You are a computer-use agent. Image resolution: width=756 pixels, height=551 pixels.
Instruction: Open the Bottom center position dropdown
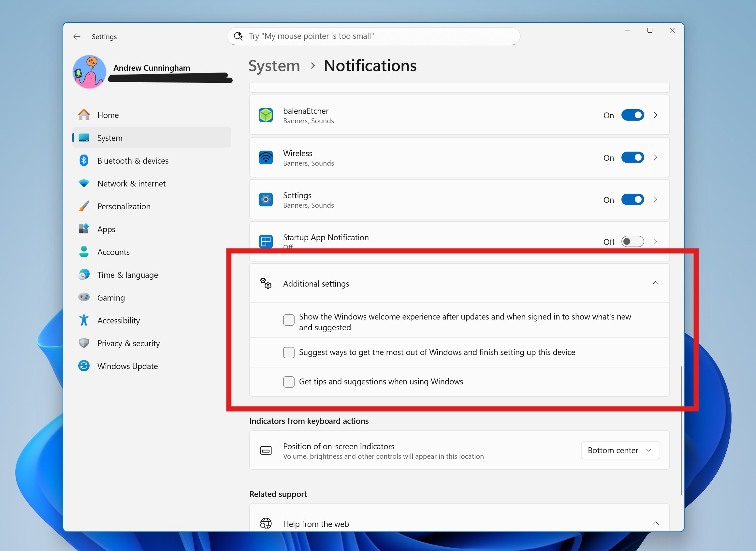tap(620, 451)
